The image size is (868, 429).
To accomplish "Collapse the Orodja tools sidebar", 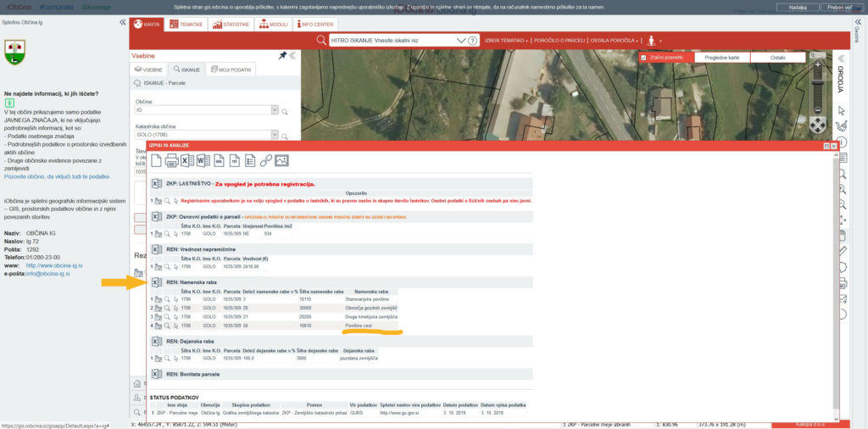I will (x=841, y=58).
